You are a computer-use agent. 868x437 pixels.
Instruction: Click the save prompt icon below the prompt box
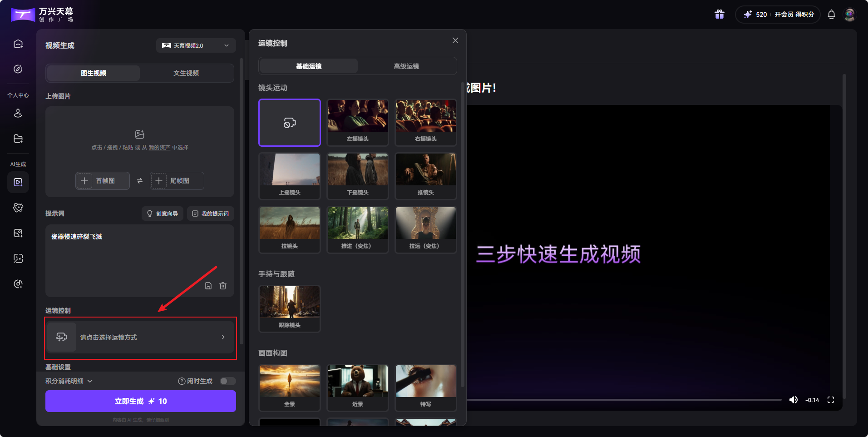(x=208, y=286)
